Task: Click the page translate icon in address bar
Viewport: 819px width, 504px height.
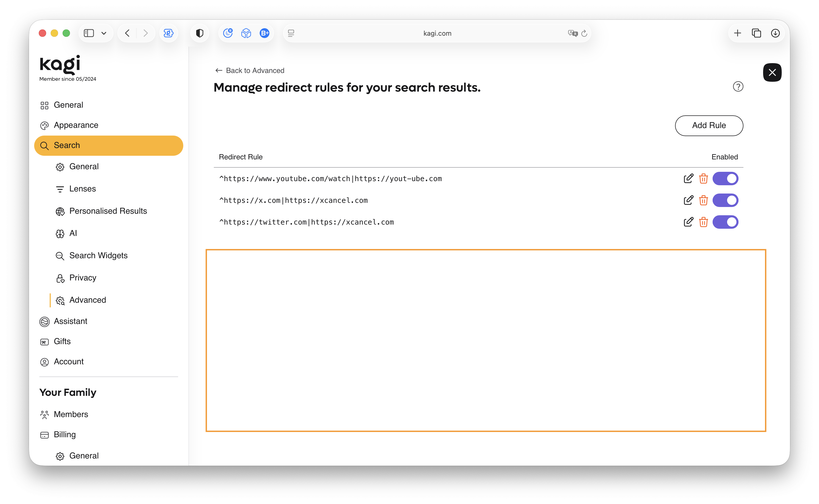Action: point(572,33)
